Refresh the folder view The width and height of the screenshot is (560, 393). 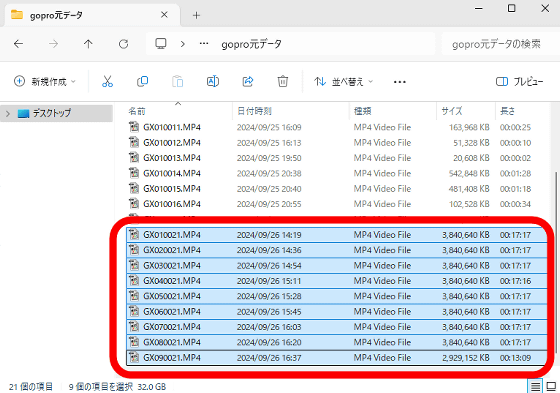coord(124,44)
